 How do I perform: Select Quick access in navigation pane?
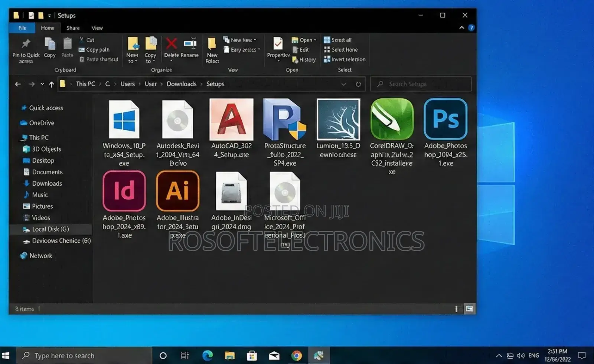(42, 108)
